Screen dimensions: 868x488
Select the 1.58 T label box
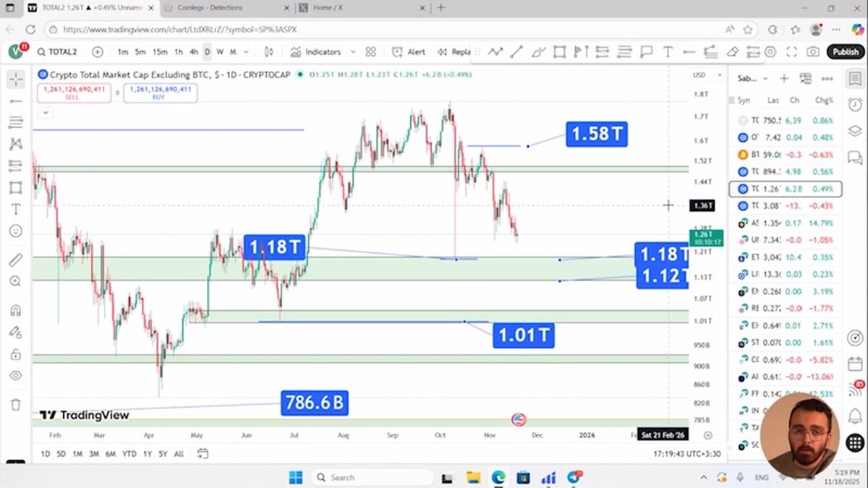tap(596, 134)
